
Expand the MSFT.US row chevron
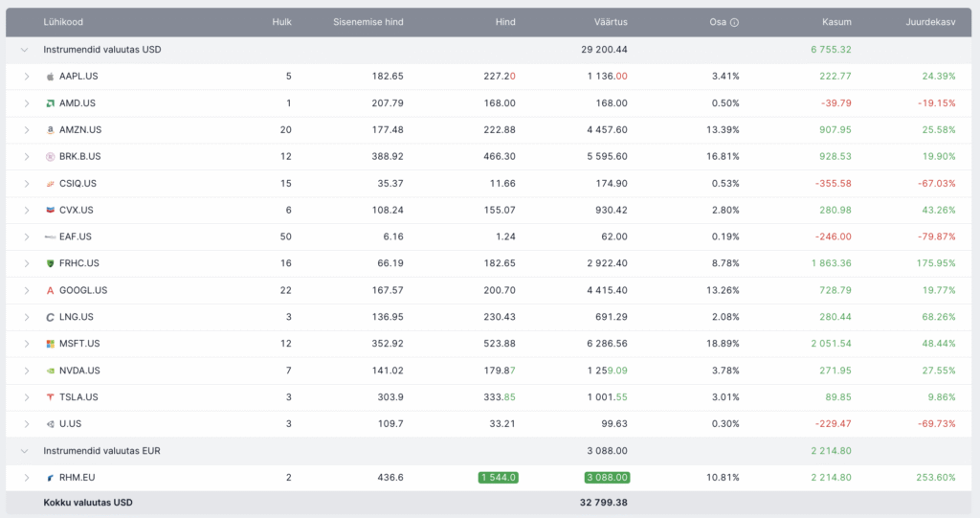click(26, 344)
